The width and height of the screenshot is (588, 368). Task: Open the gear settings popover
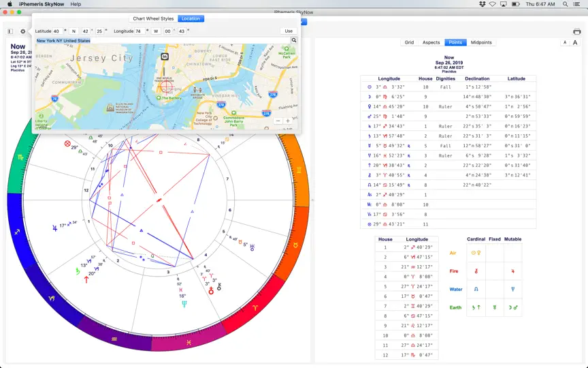coord(23,31)
